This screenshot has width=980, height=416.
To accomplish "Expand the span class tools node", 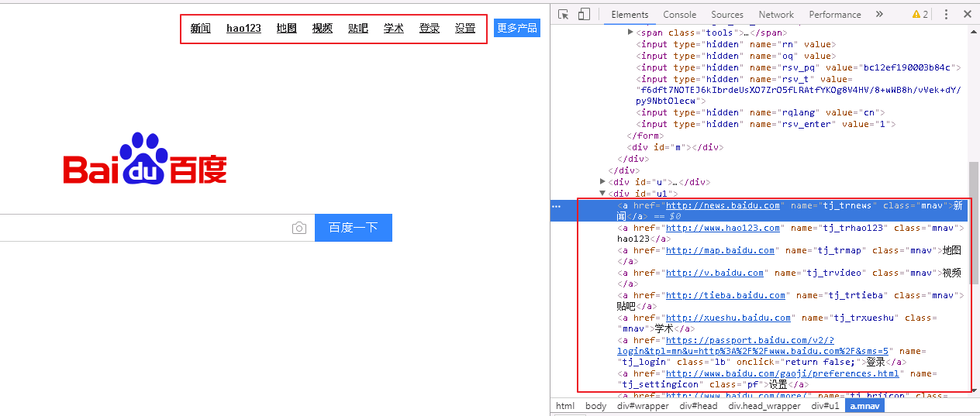I will 630,33.
